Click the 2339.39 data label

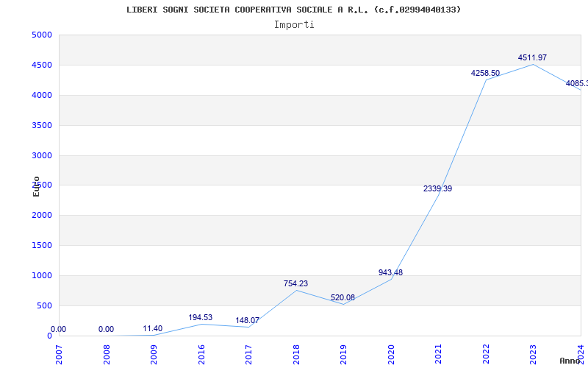pos(437,188)
